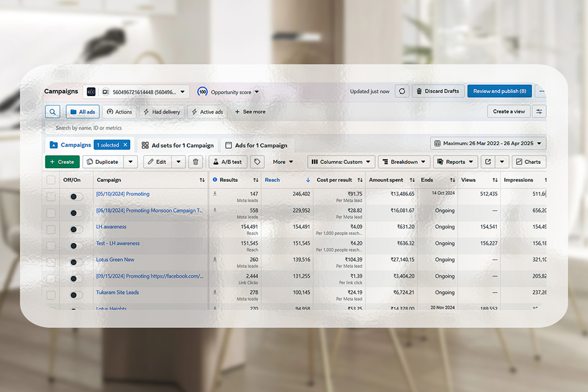Click the Results info icon
Image resolution: width=588 pixels, height=392 pixels.
[x=215, y=180]
